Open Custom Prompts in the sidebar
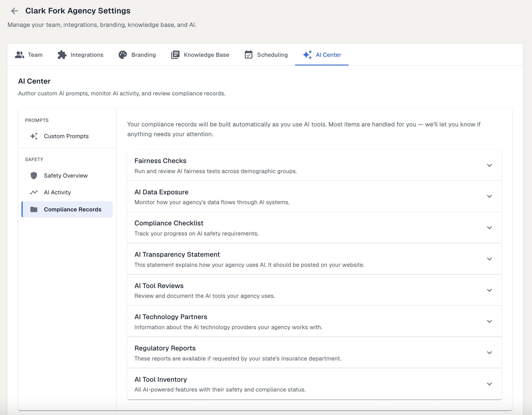The width and height of the screenshot is (532, 415). [x=67, y=136]
